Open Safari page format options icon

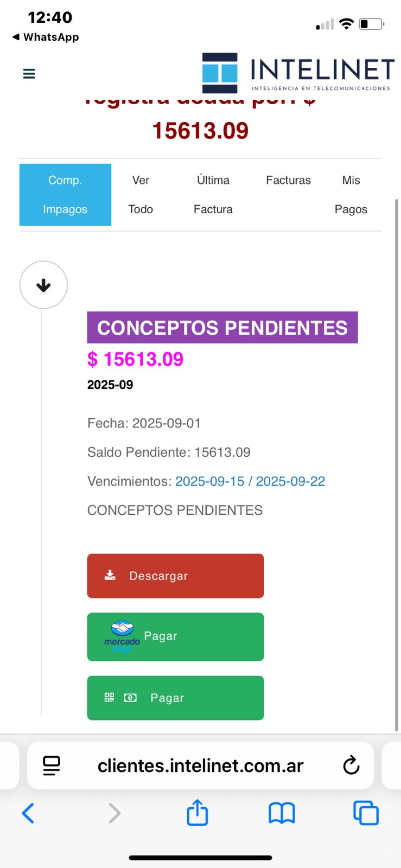point(52,765)
